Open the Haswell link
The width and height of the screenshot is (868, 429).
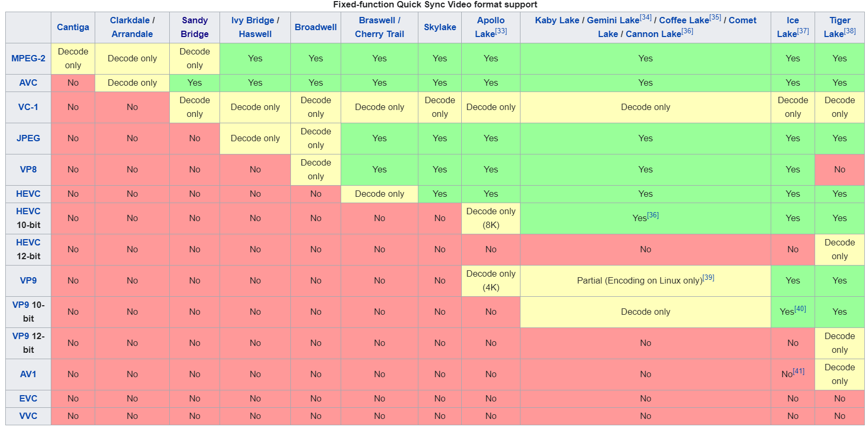[x=255, y=34]
